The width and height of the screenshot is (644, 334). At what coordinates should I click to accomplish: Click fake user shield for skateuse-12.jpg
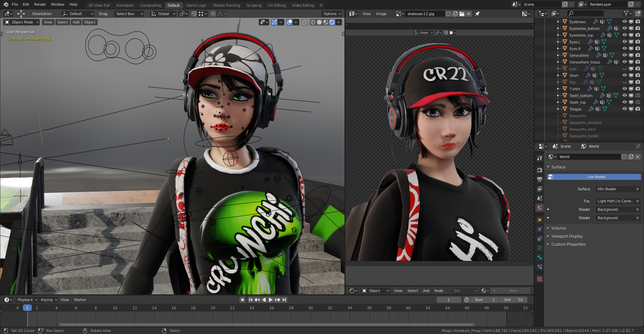pyautogui.click(x=448, y=14)
